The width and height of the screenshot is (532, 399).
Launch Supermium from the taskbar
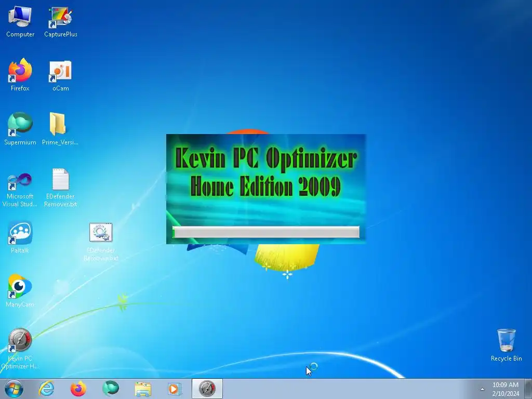111,389
